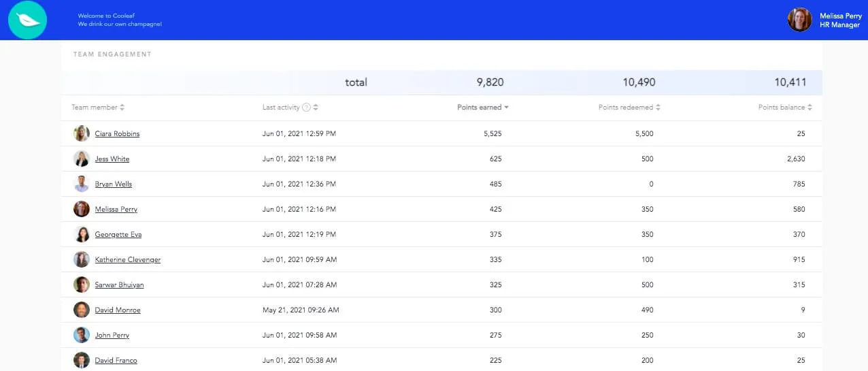The width and height of the screenshot is (868, 371).
Task: Click Ciara Robbins' avatar photo
Action: (82, 133)
